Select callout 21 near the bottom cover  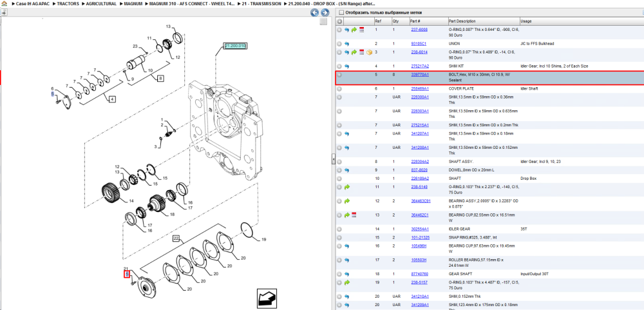(126, 269)
